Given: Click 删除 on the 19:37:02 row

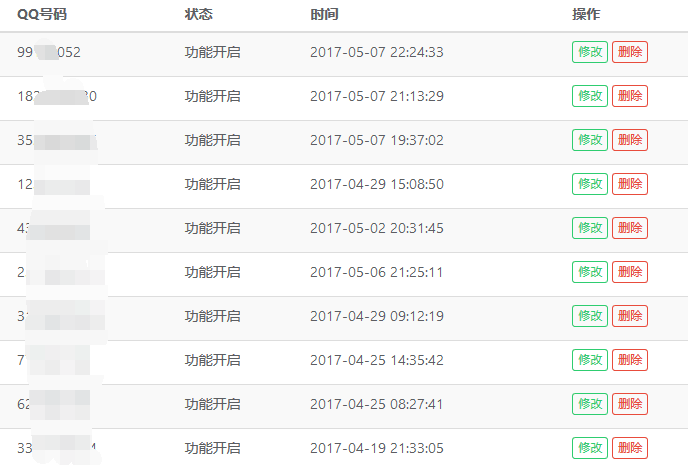Looking at the screenshot, I should [630, 140].
